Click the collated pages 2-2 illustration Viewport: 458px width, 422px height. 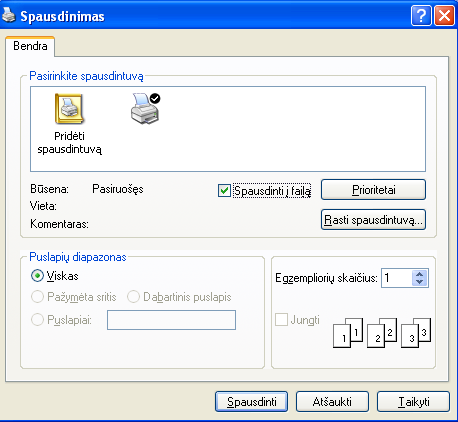(x=382, y=332)
